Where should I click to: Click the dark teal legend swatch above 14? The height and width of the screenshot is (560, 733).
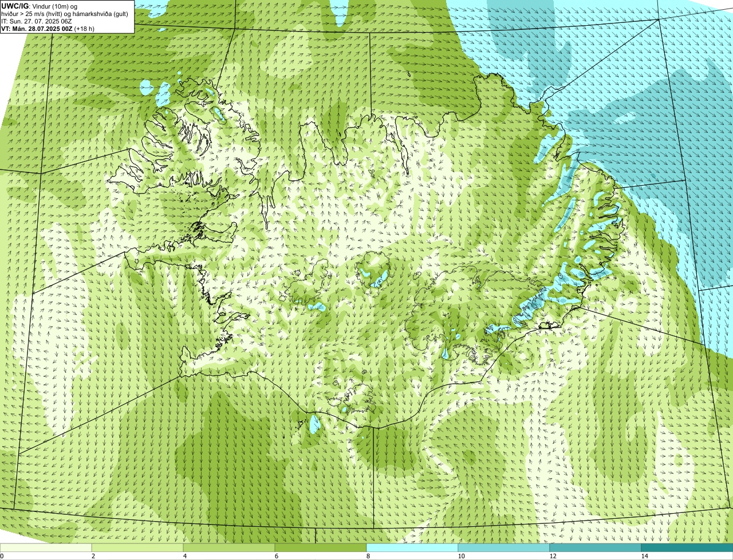point(687,547)
